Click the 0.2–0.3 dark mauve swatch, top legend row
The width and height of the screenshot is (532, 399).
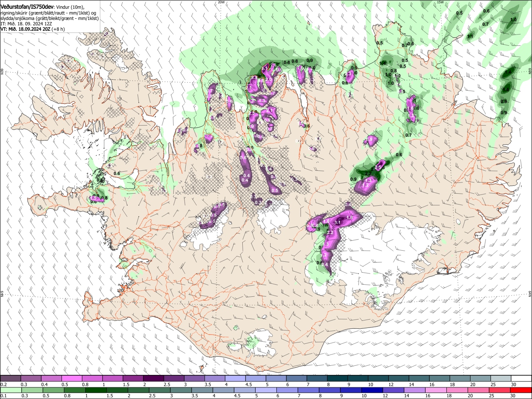pyautogui.click(x=10, y=378)
